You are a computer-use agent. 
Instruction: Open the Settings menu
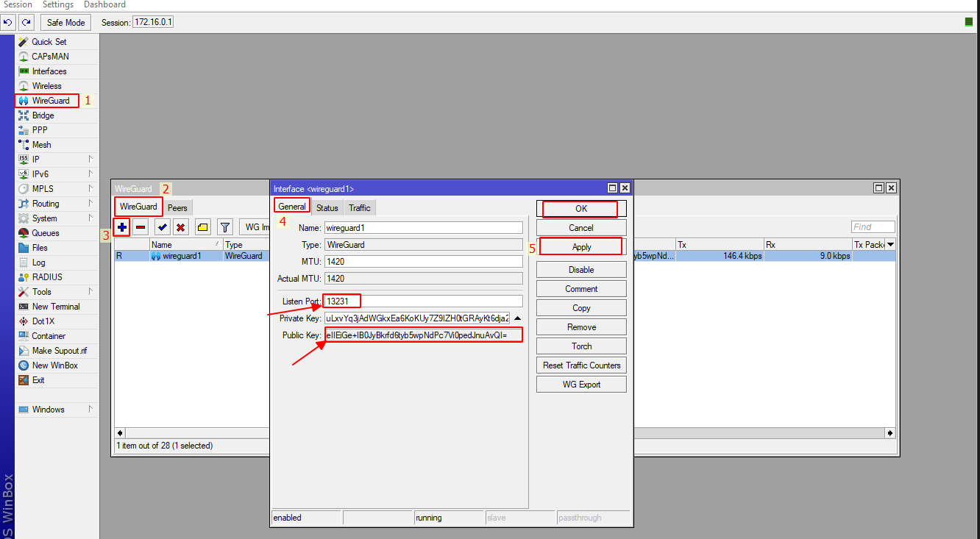pyautogui.click(x=58, y=4)
